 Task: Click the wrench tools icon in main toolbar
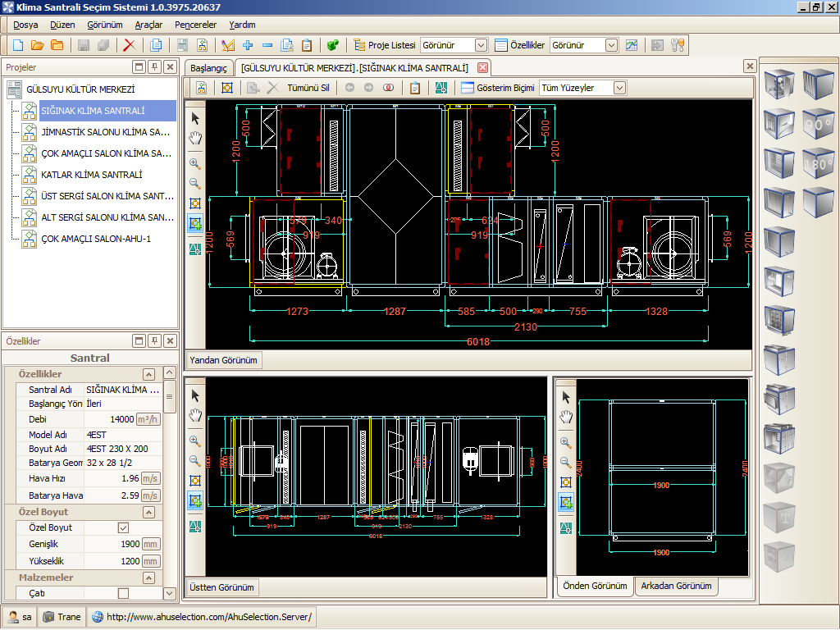[678, 46]
